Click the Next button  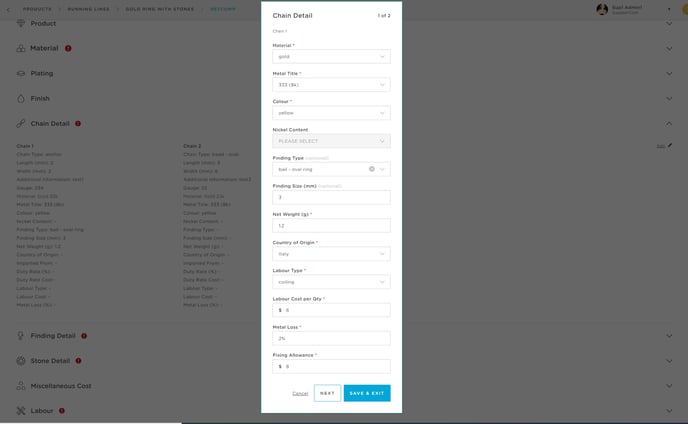tap(327, 393)
